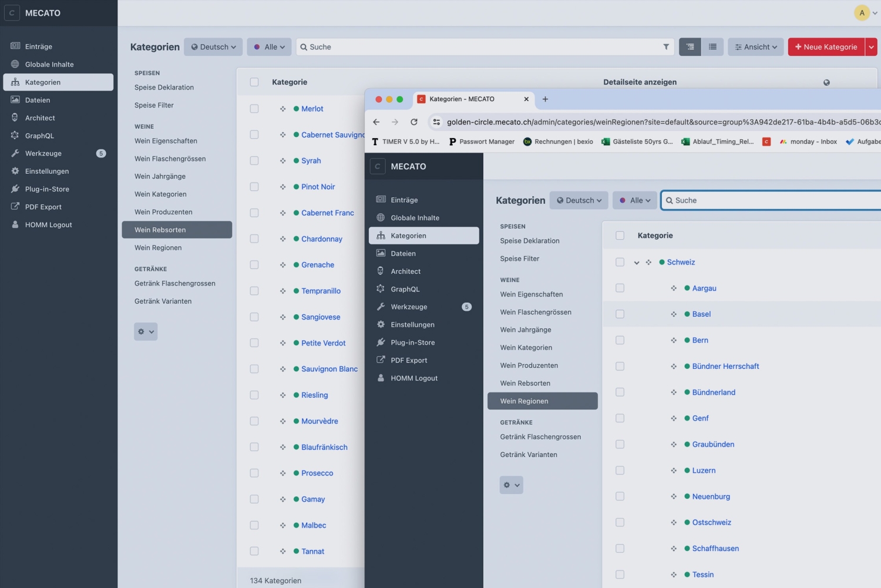The width and height of the screenshot is (881, 588).
Task: Select Wein Rebsorten in front window category list
Action: click(543, 384)
